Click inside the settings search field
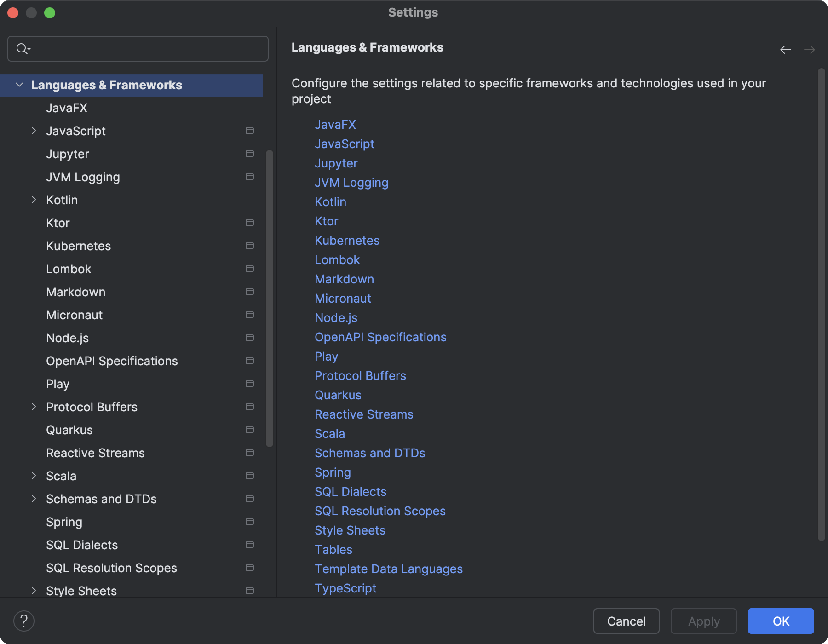Viewport: 828px width, 644px height. coord(138,48)
